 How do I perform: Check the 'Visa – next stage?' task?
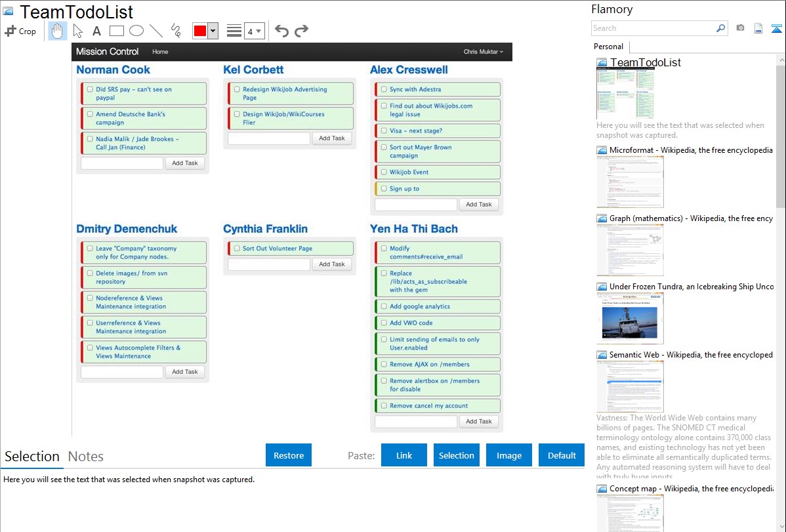383,131
